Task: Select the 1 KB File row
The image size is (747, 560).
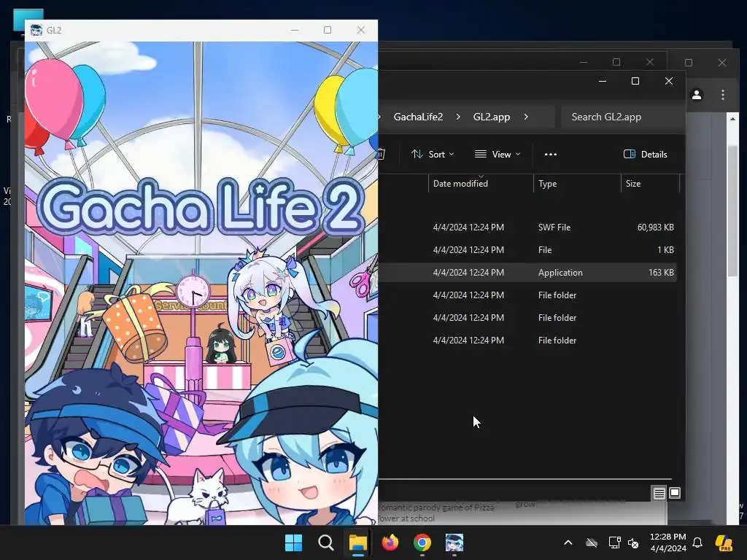Action: [x=528, y=249]
